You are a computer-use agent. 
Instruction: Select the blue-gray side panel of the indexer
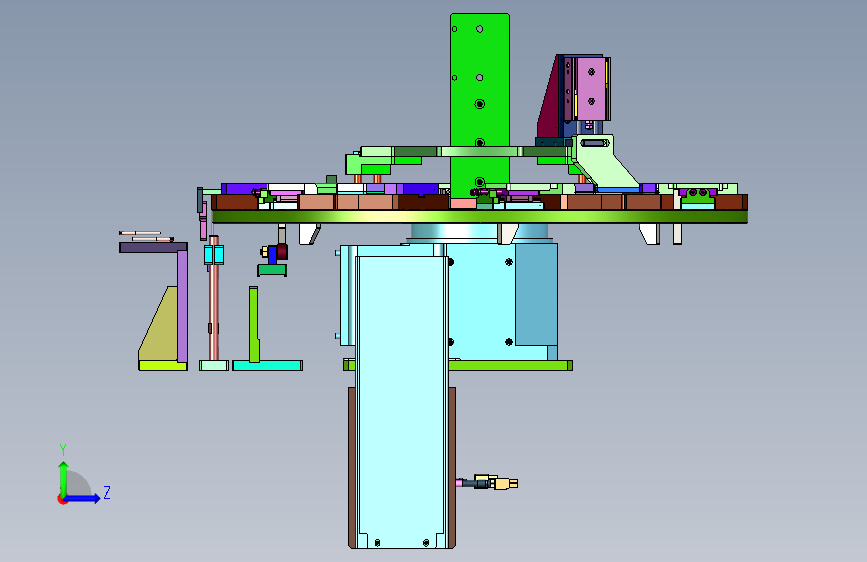pyautogui.click(x=536, y=293)
